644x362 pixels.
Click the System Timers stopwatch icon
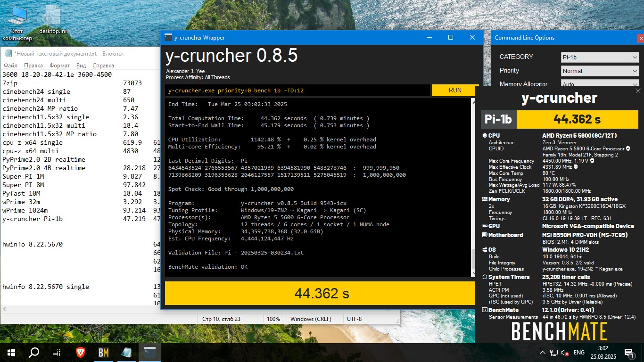tap(485, 277)
